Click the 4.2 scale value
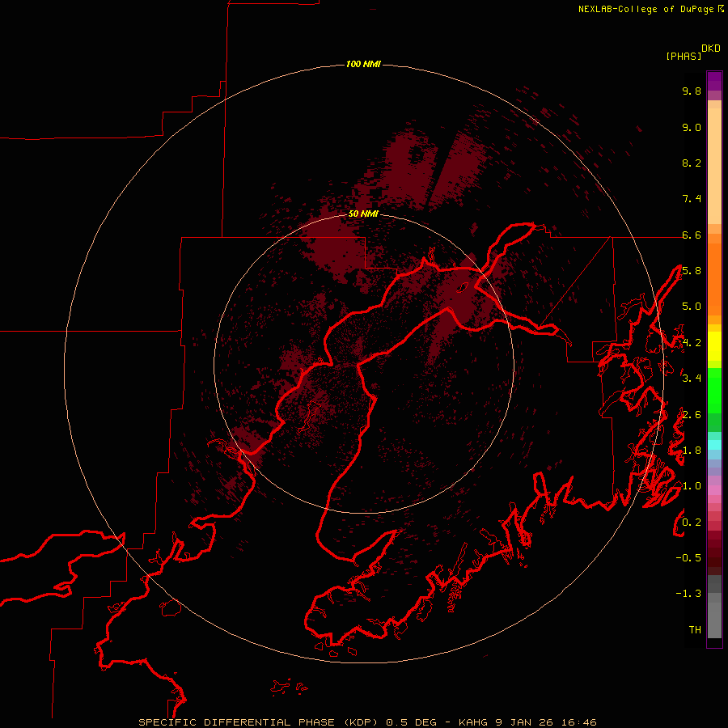 pyautogui.click(x=692, y=343)
